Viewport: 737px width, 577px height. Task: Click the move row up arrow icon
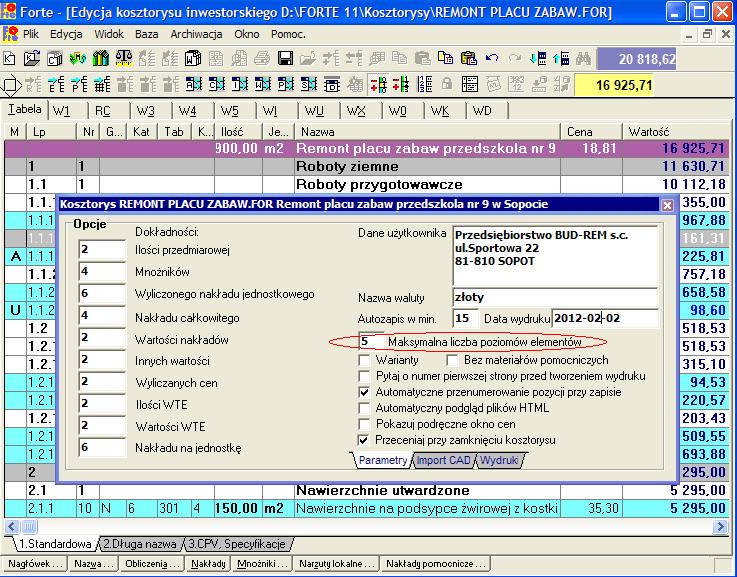click(x=561, y=59)
